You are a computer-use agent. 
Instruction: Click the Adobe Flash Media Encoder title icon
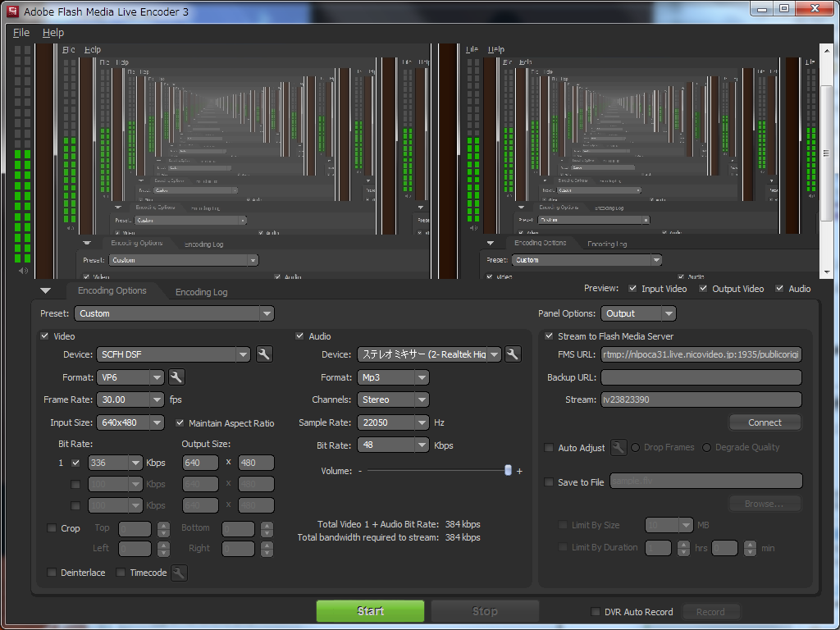[12, 11]
